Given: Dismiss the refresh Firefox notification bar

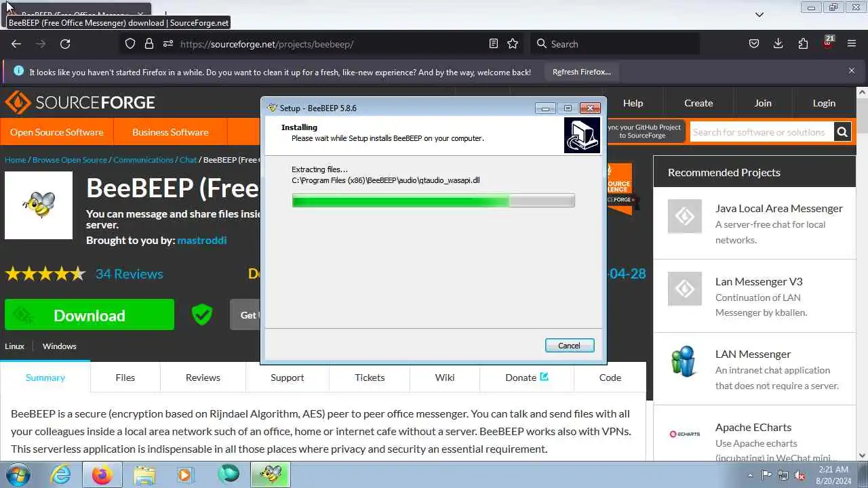Looking at the screenshot, I should (852, 70).
